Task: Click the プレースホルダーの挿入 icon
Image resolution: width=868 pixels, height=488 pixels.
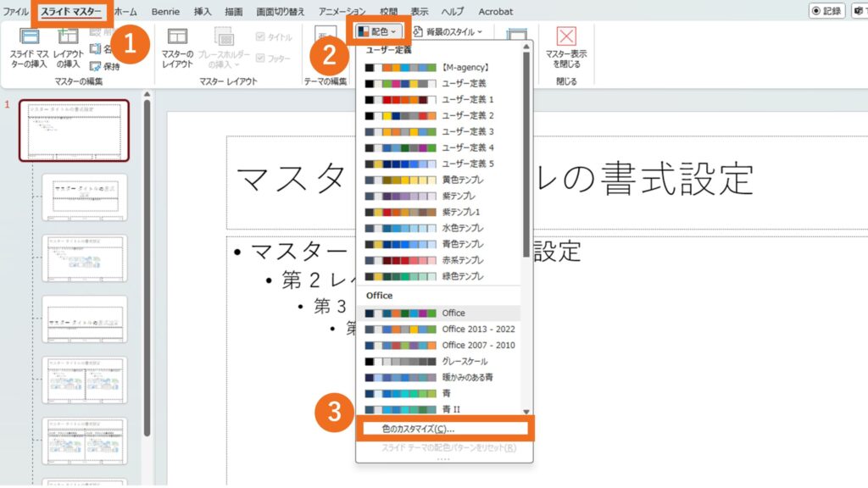Action: coord(224,36)
